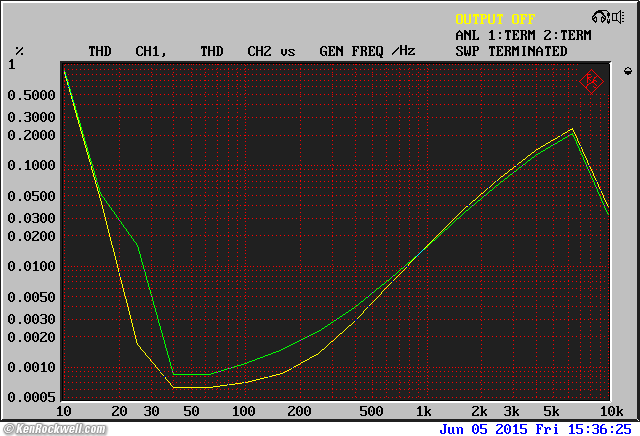This screenshot has height=436, width=640.
Task: Click the curve peak between 5k and 10k
Action: pyautogui.click(x=572, y=129)
